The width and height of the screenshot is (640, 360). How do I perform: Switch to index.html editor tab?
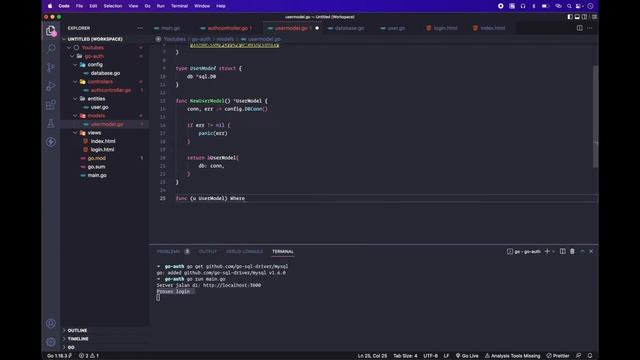(492, 28)
